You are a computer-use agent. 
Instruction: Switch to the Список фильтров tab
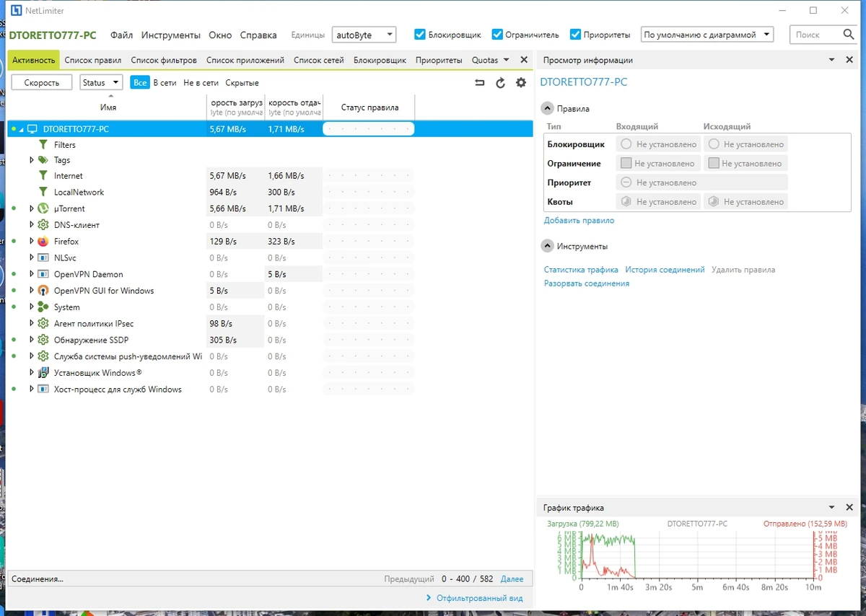click(164, 61)
